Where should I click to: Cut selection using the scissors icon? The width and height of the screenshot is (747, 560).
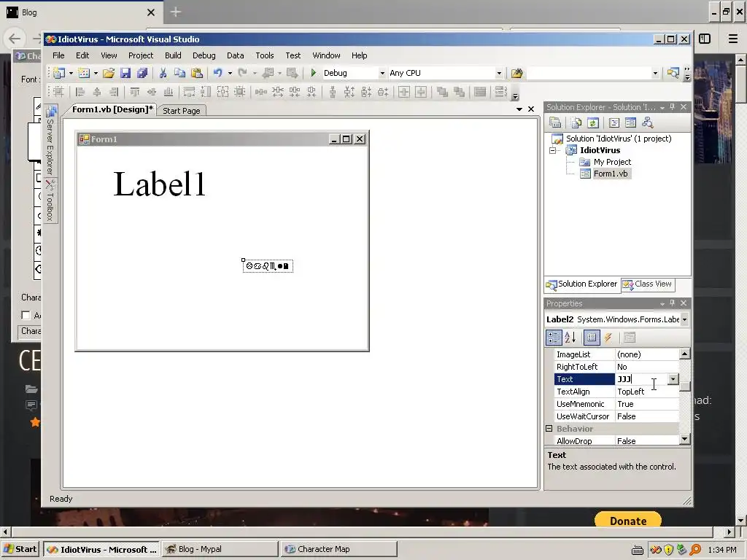click(163, 73)
